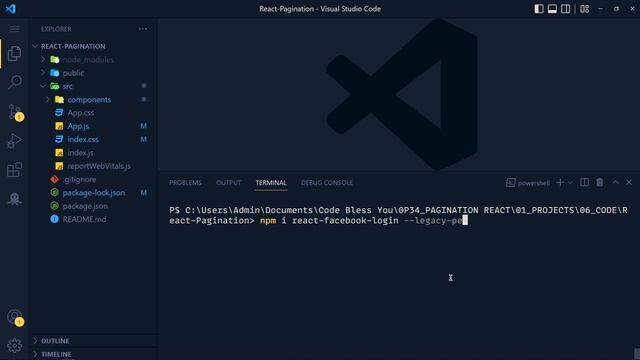The height and width of the screenshot is (360, 640).
Task: Open Explorer views and more actions menu
Action: [143, 29]
